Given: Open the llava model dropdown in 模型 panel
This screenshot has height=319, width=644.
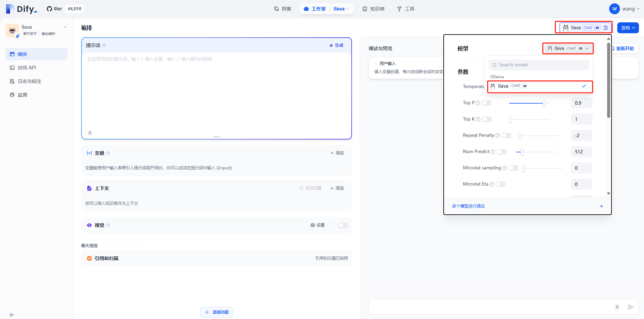Looking at the screenshot, I should [568, 48].
